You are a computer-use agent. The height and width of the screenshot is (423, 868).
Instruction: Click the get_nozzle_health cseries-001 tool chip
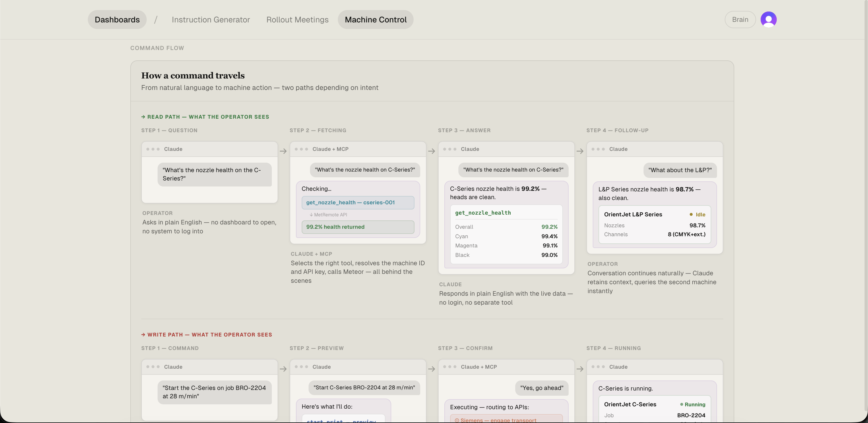point(358,202)
